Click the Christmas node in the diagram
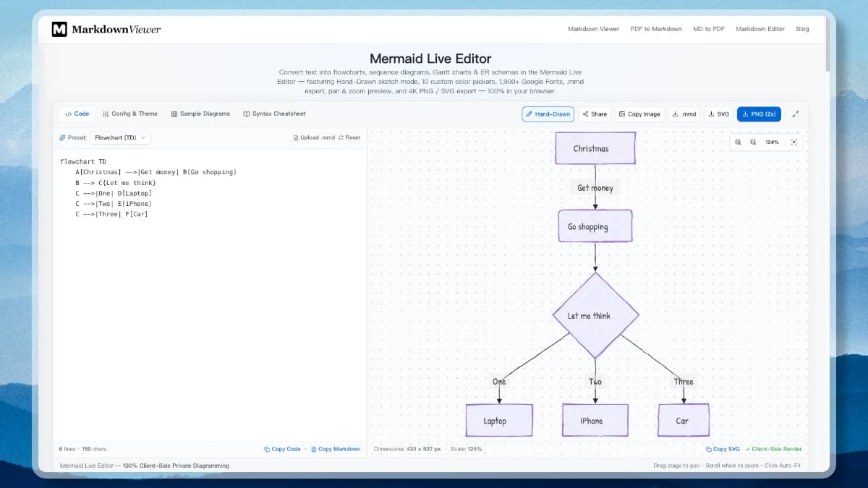The image size is (868, 488). pos(595,148)
